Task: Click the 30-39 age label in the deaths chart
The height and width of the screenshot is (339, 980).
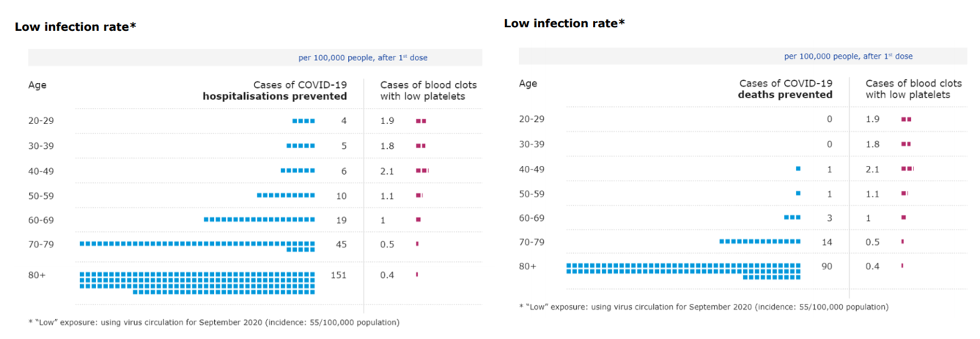Action: (x=531, y=145)
